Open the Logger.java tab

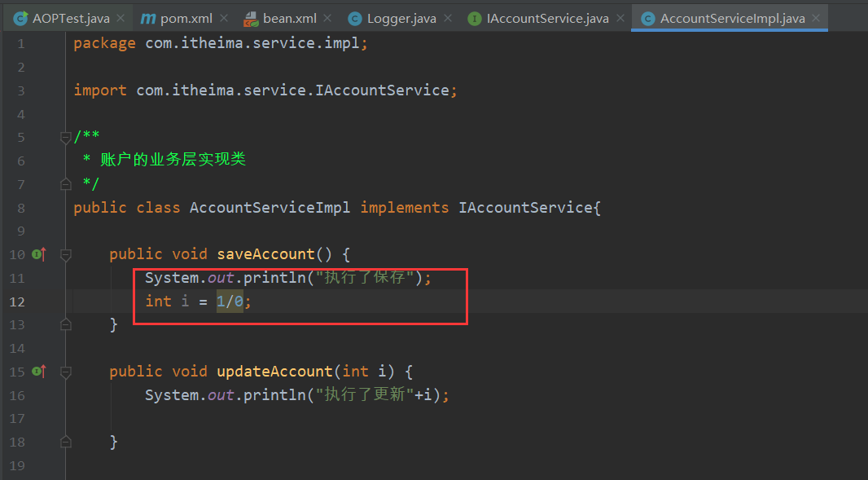click(x=401, y=18)
